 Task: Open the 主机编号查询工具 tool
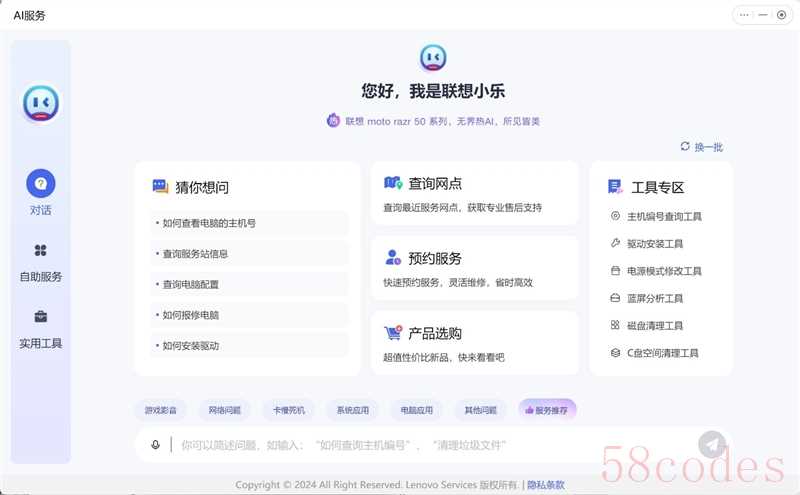pos(663,216)
